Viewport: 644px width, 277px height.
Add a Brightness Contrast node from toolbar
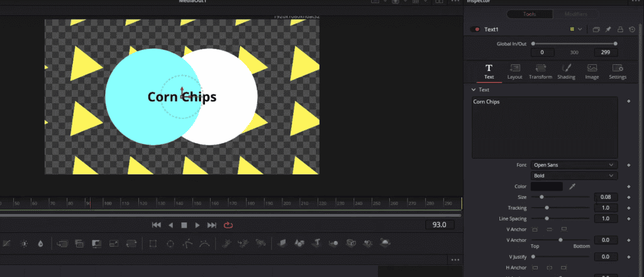click(25, 244)
